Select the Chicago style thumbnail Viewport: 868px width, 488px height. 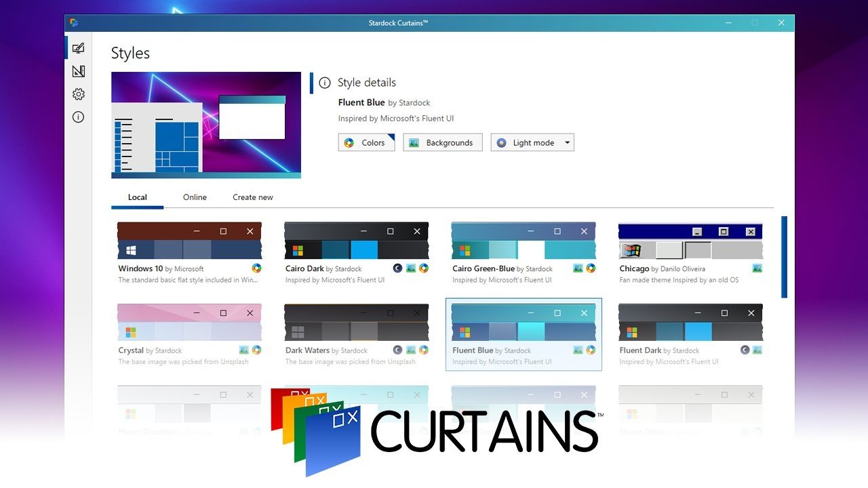(x=691, y=241)
